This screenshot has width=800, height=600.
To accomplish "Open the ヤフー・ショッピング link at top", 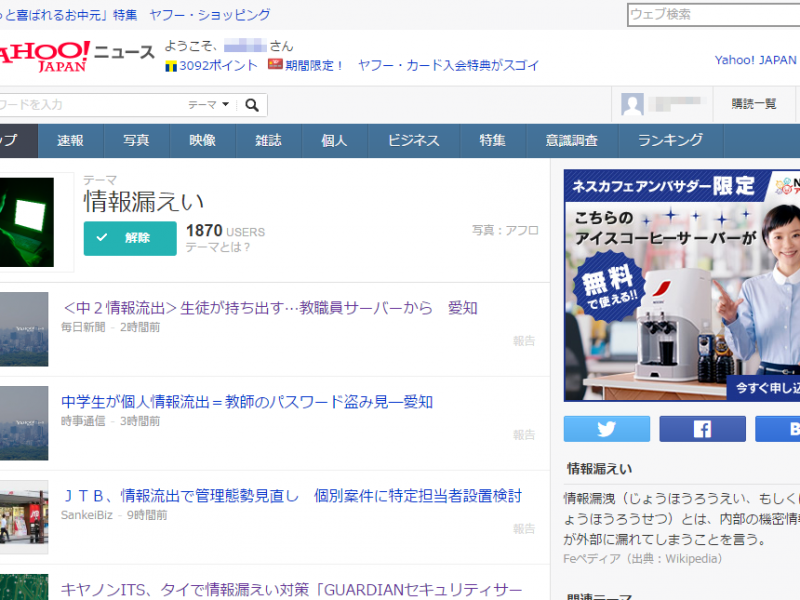I will coord(209,15).
